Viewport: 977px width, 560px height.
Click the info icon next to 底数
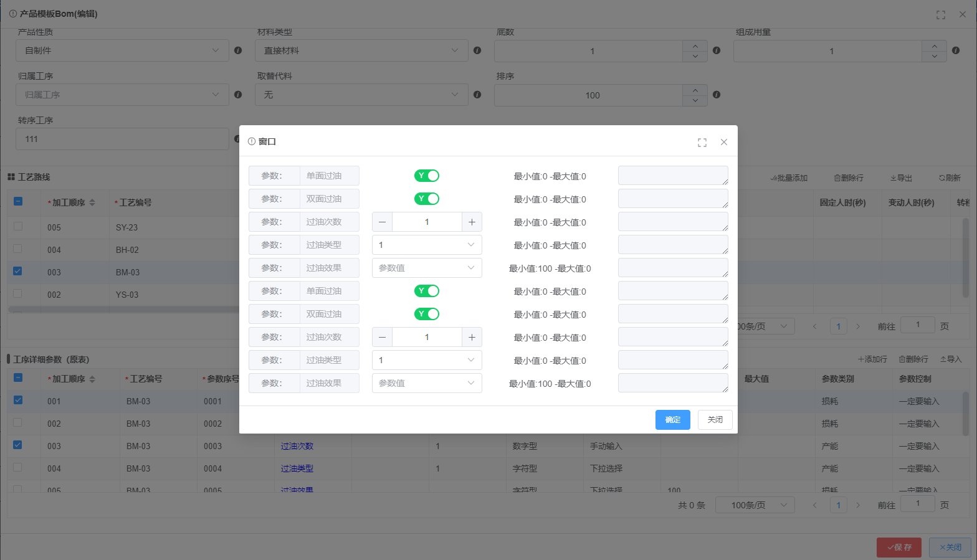coord(717,50)
